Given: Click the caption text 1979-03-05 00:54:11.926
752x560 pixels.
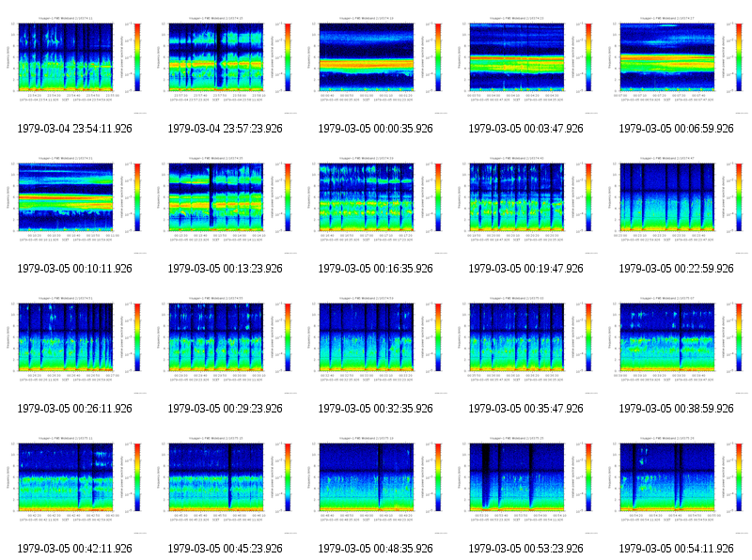Looking at the screenshot, I should point(676,549).
